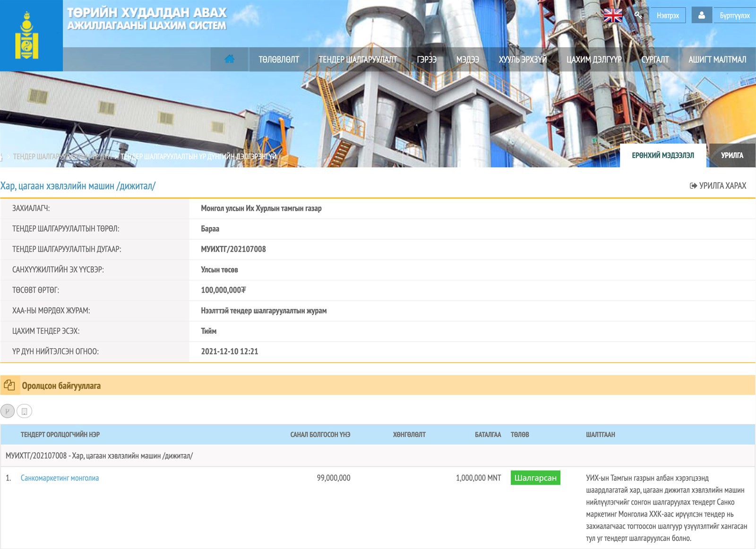Open the ТӨЛӨВЛӨЛТ menu
This screenshot has height=549, width=756.
coord(279,60)
